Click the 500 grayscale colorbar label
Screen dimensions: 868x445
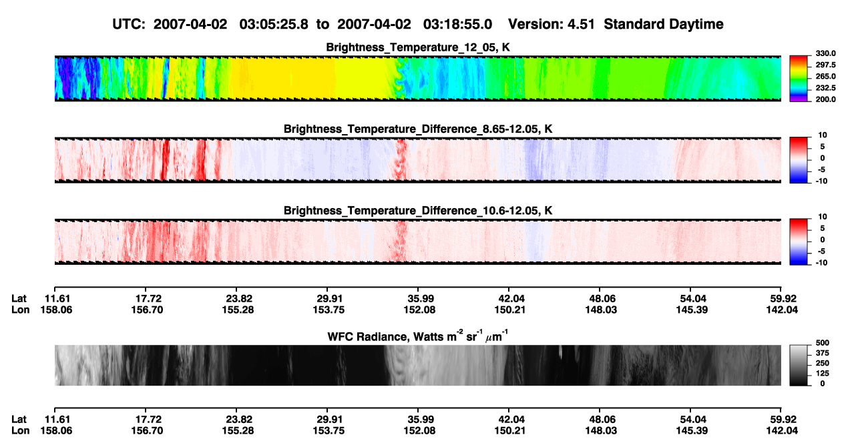point(823,342)
